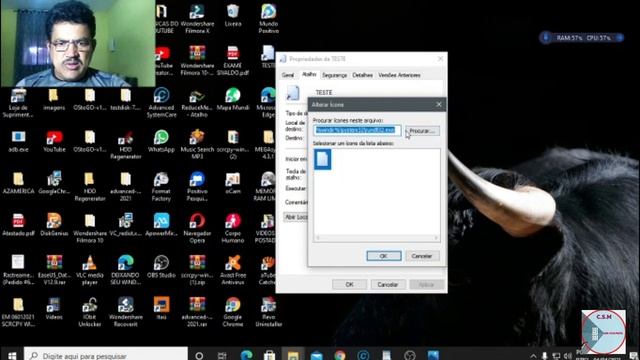This screenshot has height=360, width=640.
Task: Confirm with OK in Alterar ícone dialog
Action: pos(384,256)
